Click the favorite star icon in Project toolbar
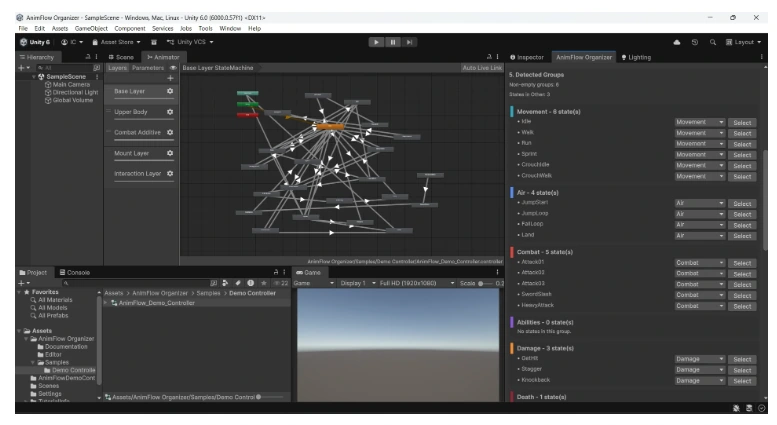777x425 pixels. 264,283
